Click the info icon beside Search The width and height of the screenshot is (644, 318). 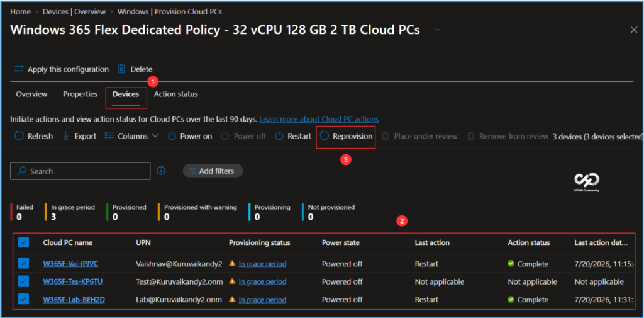[162, 171]
